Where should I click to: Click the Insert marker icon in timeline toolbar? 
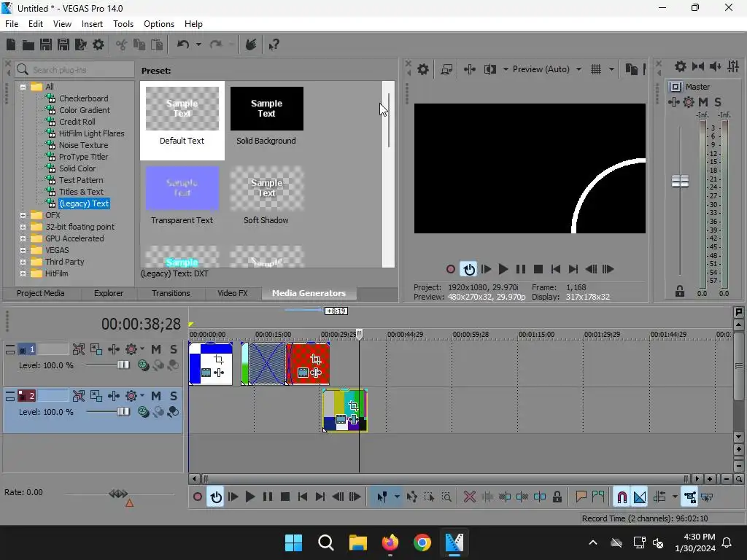pos(581,497)
